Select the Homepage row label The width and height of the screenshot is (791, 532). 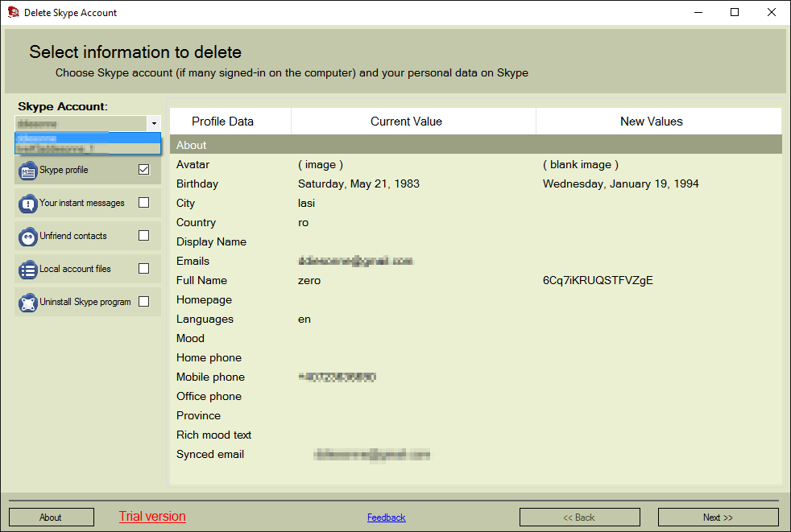(205, 299)
